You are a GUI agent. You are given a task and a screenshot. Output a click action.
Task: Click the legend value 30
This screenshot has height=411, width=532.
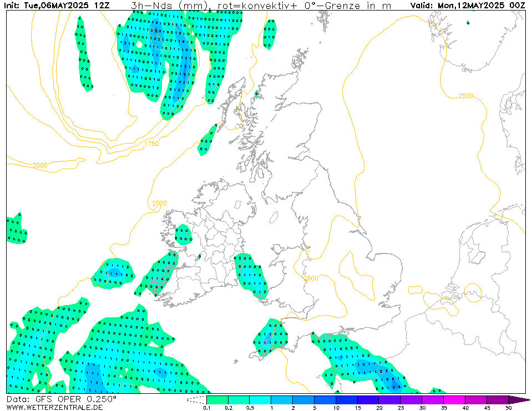pos(422,408)
